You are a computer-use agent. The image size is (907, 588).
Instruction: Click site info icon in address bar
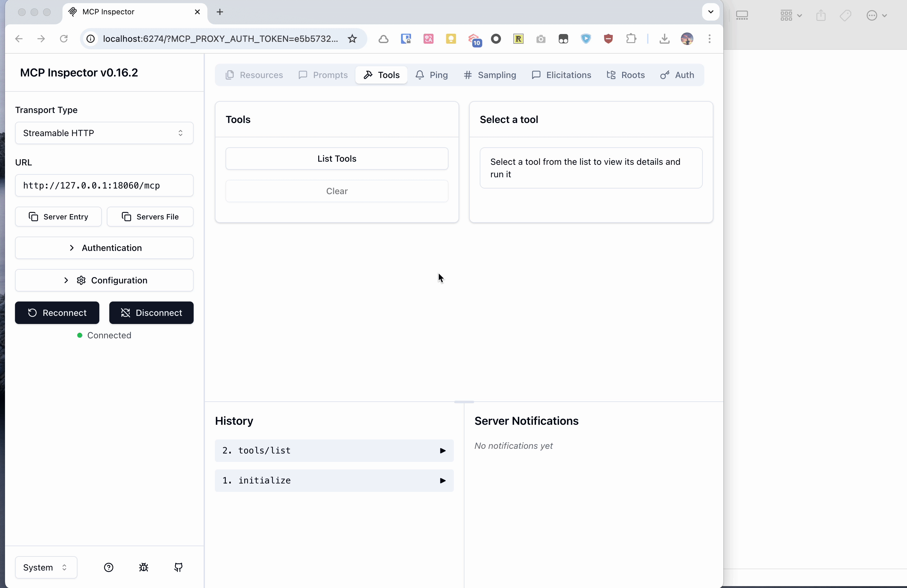tap(91, 38)
